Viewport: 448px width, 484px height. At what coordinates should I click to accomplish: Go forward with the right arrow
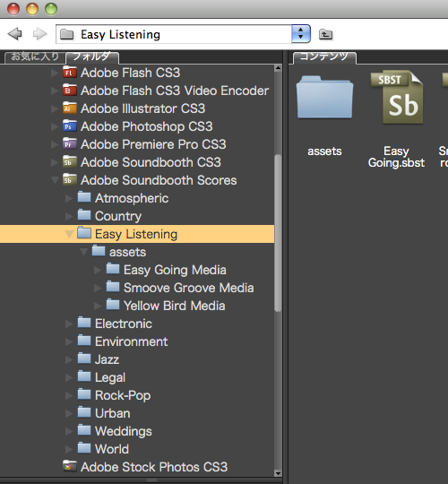click(39, 34)
